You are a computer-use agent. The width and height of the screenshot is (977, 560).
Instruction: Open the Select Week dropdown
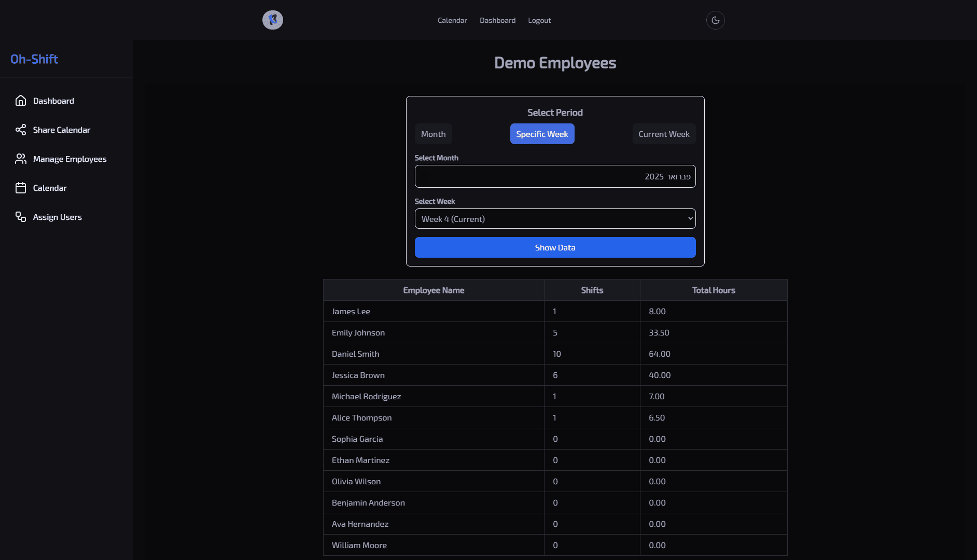pos(555,219)
